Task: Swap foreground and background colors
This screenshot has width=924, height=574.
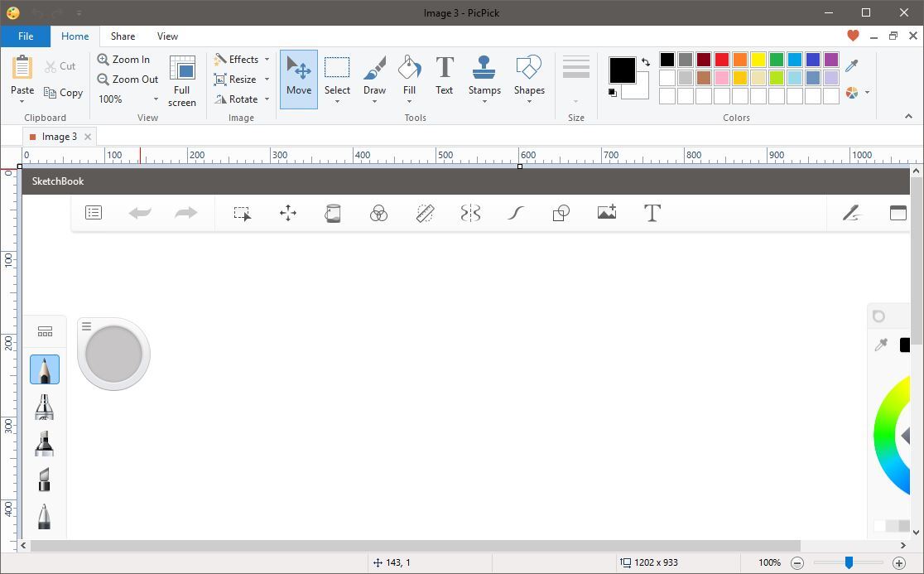Action: coord(645,62)
